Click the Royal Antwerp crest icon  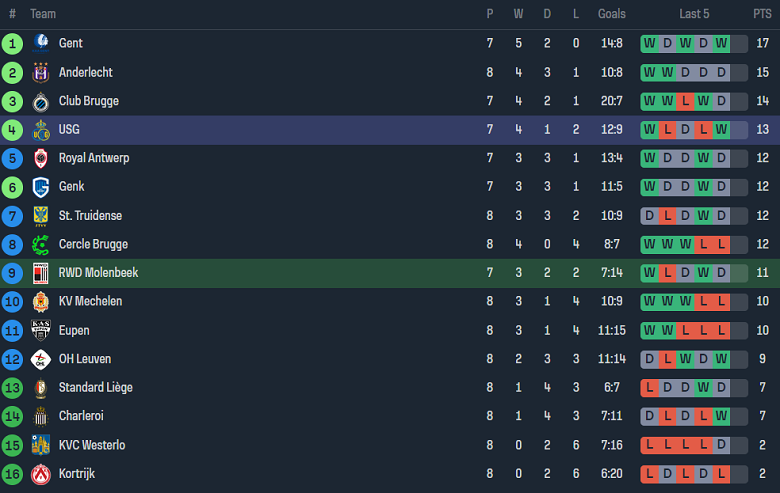[x=41, y=158]
